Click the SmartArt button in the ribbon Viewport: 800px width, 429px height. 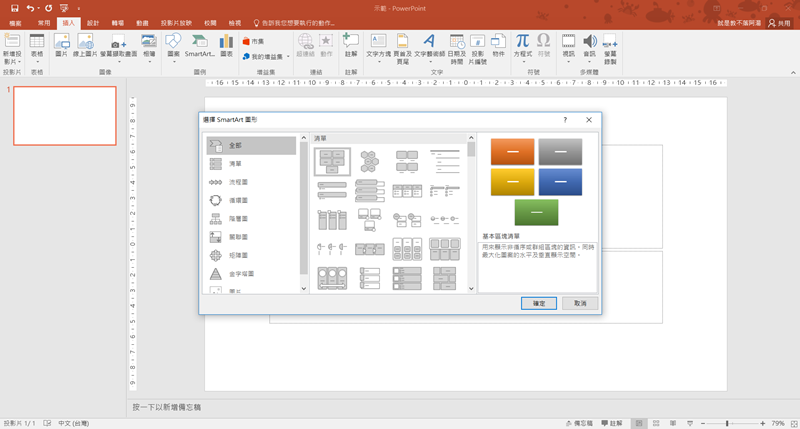click(199, 46)
